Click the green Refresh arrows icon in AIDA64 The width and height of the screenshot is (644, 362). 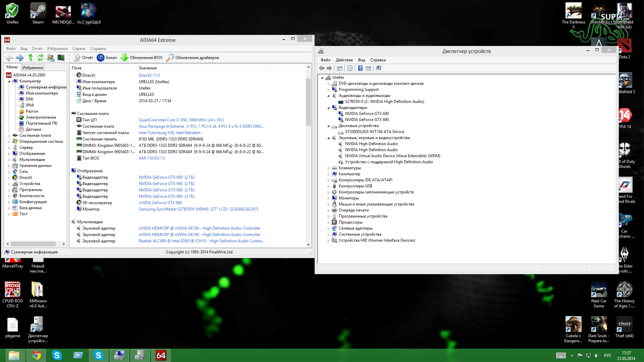pyautogui.click(x=40, y=58)
